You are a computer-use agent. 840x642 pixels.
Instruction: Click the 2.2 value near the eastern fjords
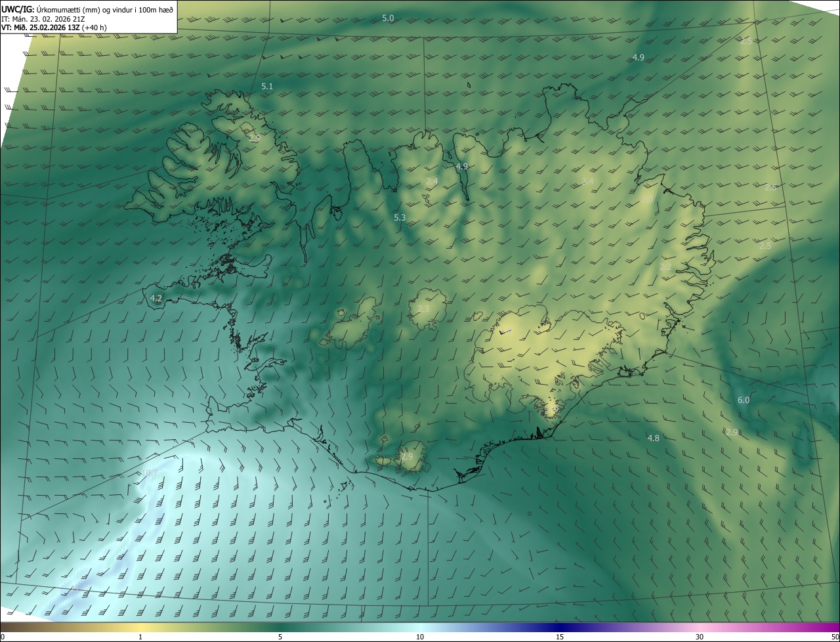[x=665, y=267]
